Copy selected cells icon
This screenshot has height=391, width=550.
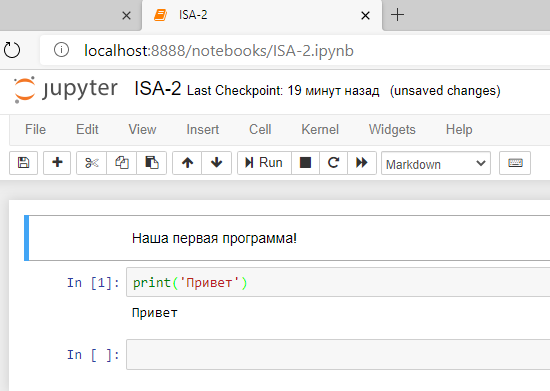pyautogui.click(x=122, y=163)
